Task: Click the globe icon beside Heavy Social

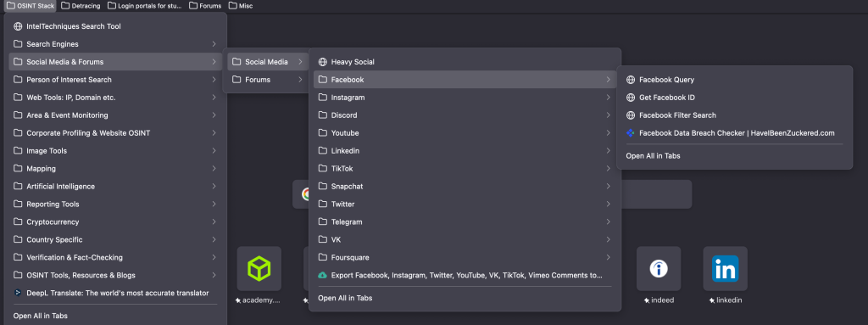Action: (x=323, y=62)
